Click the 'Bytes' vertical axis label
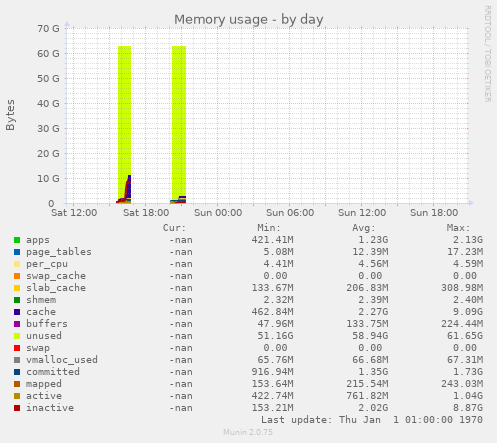Image resolution: width=497 pixels, height=443 pixels. click(x=10, y=115)
